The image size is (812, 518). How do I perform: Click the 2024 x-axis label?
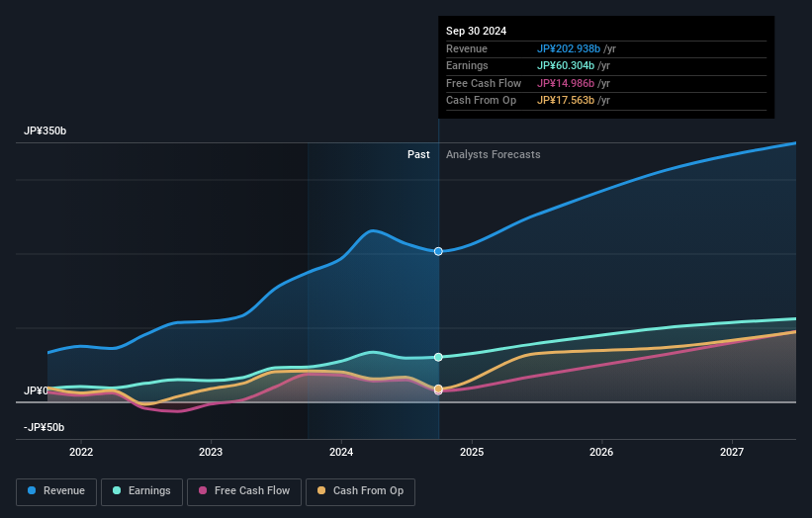coord(341,453)
